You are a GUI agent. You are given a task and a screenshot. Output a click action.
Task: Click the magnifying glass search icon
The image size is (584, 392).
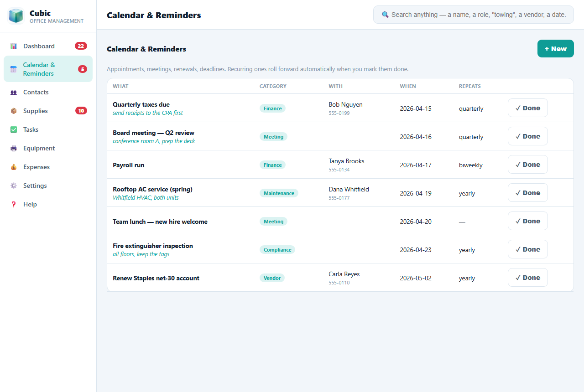point(385,15)
